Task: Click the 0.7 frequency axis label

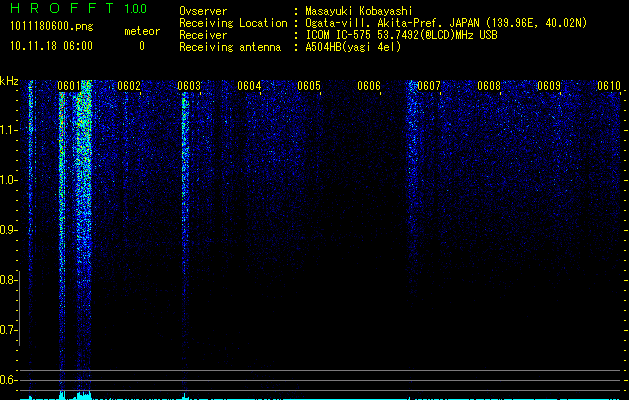Action: click(7, 330)
